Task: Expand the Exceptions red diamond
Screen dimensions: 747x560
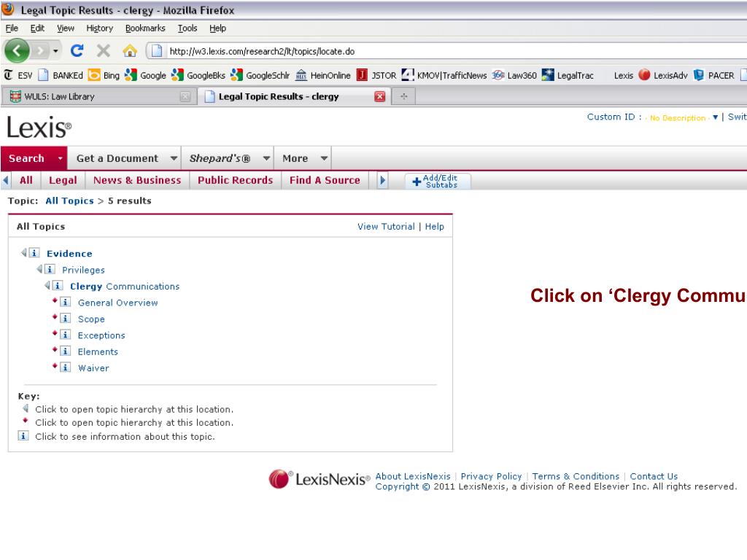Action: [x=54, y=332]
